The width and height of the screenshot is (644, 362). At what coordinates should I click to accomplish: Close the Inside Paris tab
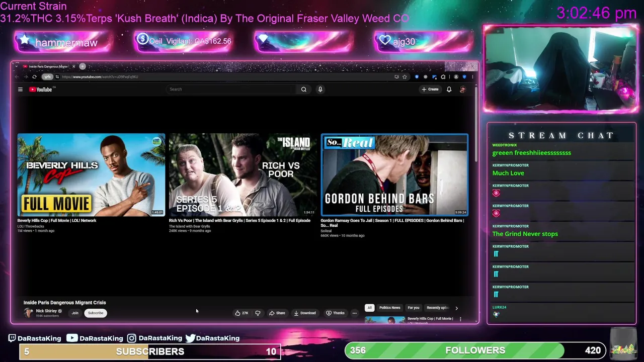click(73, 66)
